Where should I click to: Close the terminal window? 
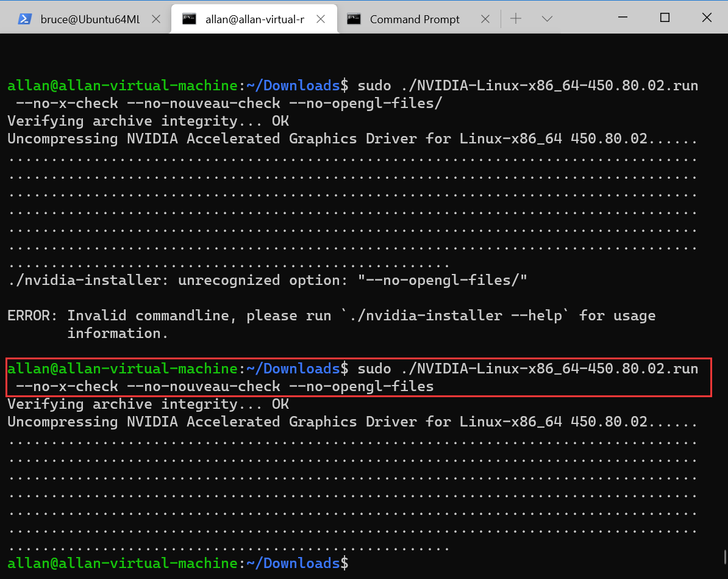coord(707,18)
